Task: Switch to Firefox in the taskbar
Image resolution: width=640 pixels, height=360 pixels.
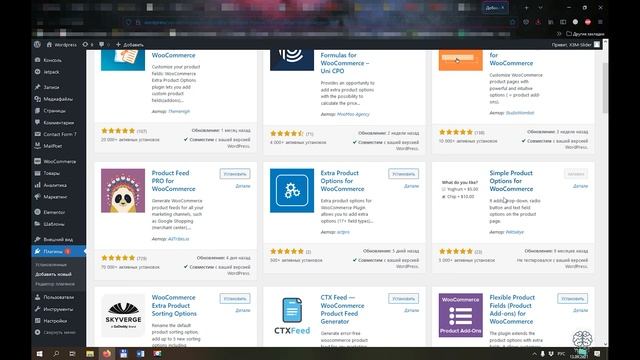Action: pos(107,353)
